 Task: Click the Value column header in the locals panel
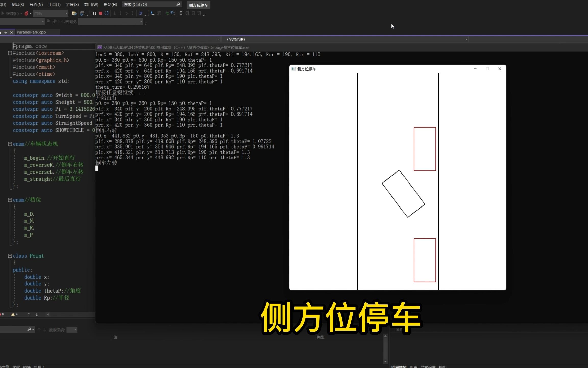[115, 337]
